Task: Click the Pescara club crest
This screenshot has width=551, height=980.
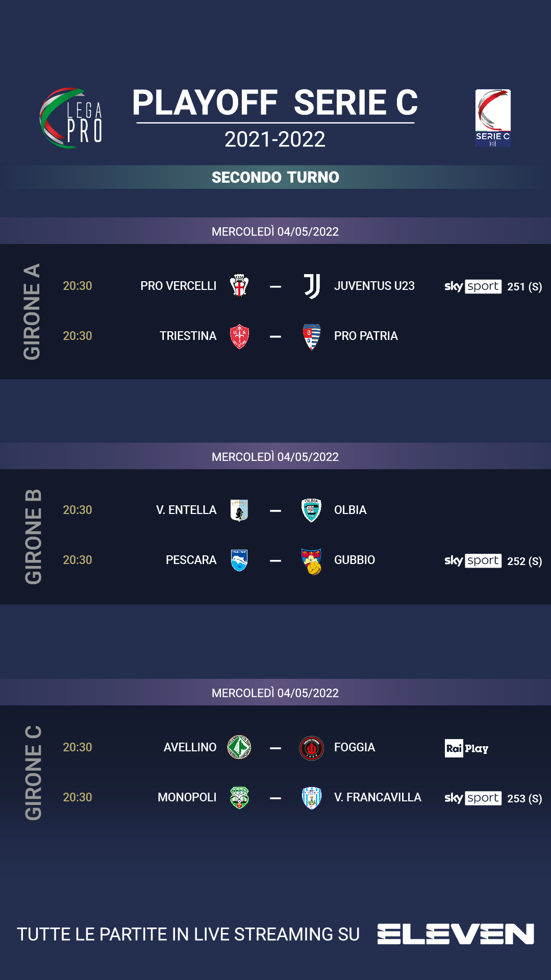Action: [239, 560]
